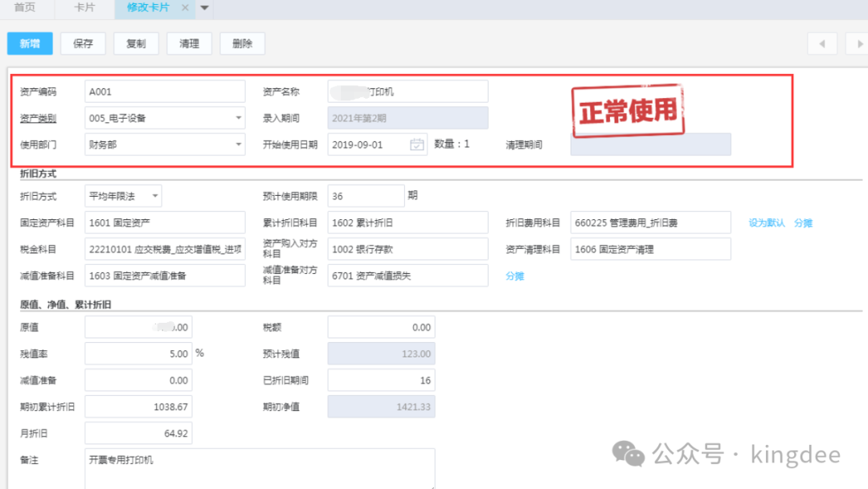This screenshot has width=868, height=489.
Task: Click 分摊 link beside 减值准备对方科目
Action: [x=514, y=276]
